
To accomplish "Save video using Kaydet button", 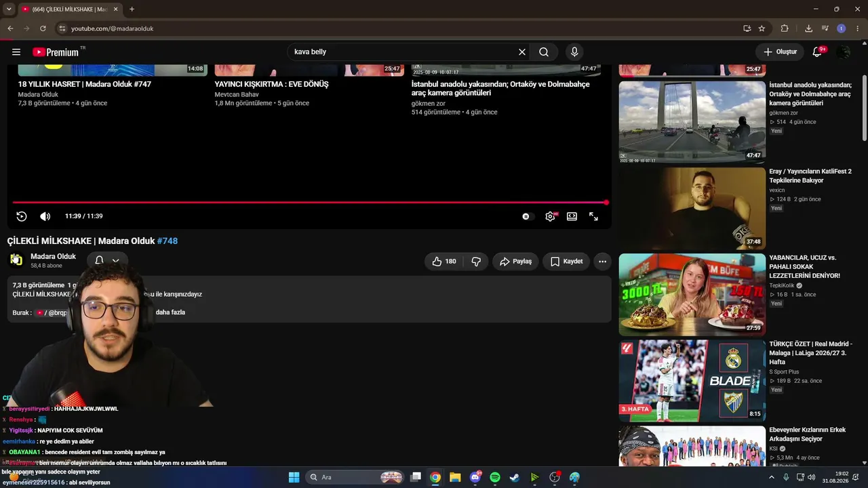I will (566, 262).
